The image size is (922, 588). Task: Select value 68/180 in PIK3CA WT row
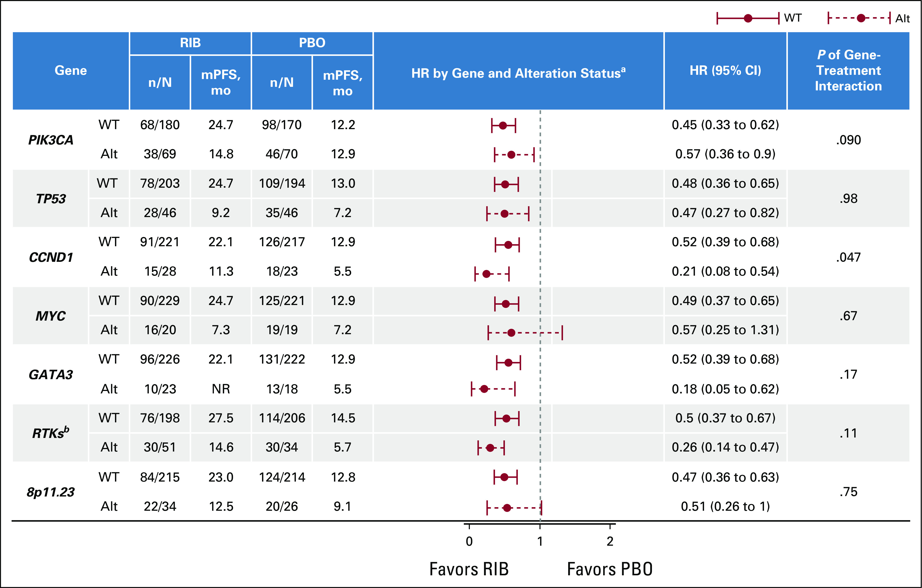[x=160, y=125]
